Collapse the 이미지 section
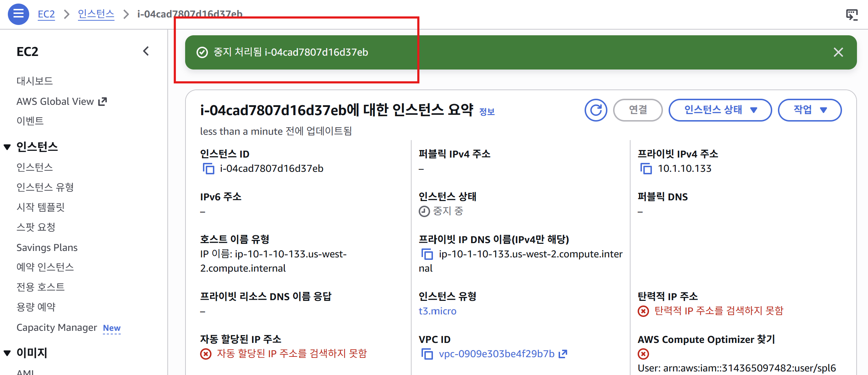This screenshot has width=868, height=375. [7, 353]
